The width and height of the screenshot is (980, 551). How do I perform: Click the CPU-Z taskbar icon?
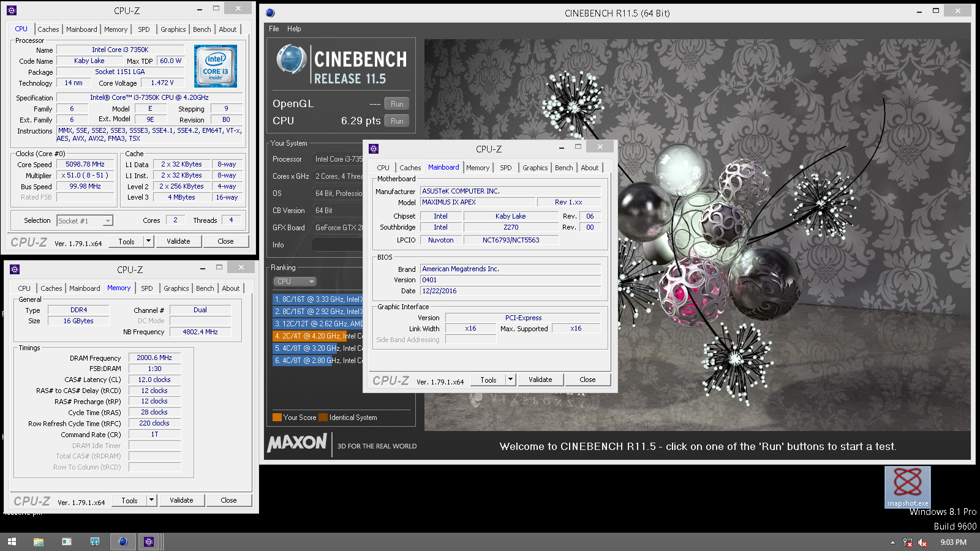click(x=149, y=542)
